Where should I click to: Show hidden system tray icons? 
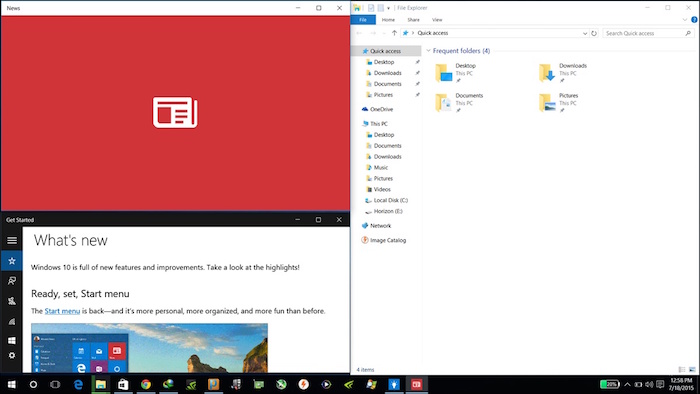tap(627, 384)
